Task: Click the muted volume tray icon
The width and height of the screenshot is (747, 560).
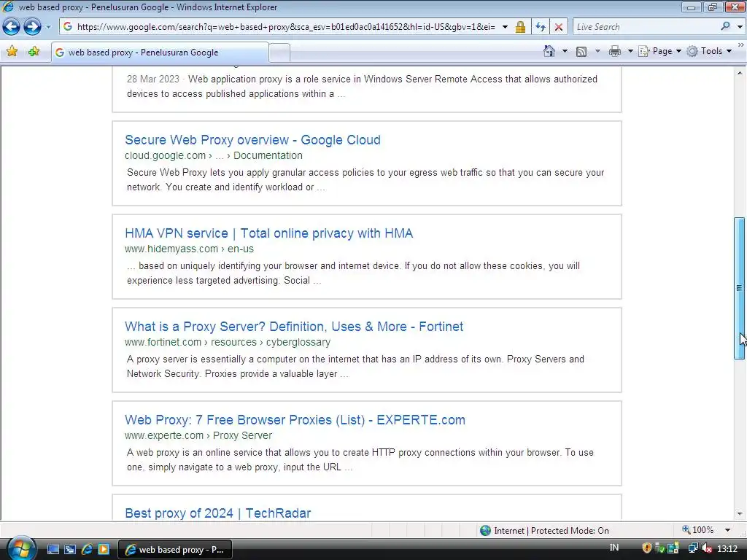Action: tap(707, 548)
